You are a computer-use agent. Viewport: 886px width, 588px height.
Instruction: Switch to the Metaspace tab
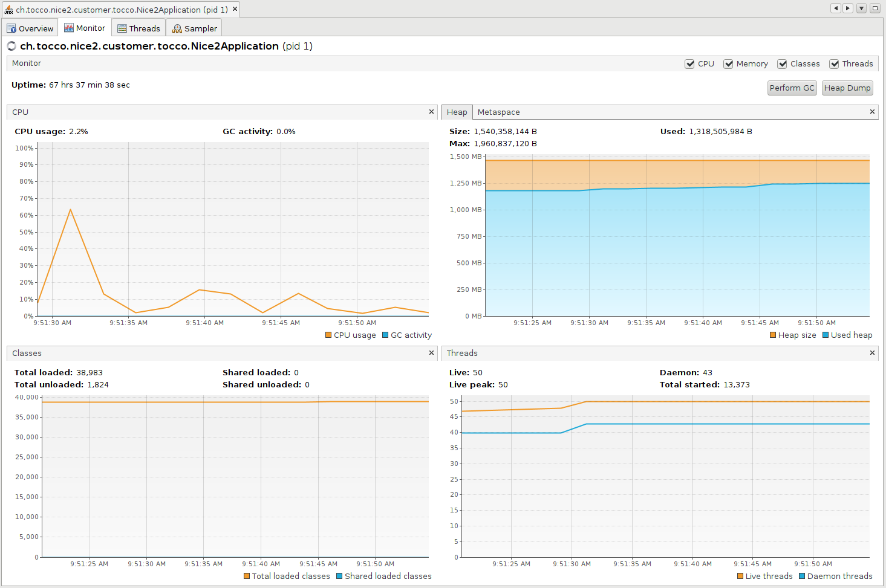pyautogui.click(x=498, y=112)
